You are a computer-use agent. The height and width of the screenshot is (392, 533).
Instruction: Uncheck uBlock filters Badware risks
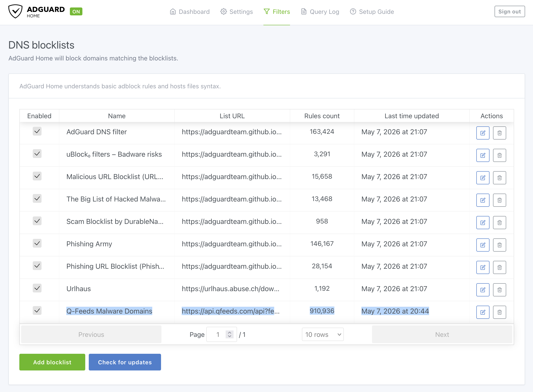(x=37, y=154)
